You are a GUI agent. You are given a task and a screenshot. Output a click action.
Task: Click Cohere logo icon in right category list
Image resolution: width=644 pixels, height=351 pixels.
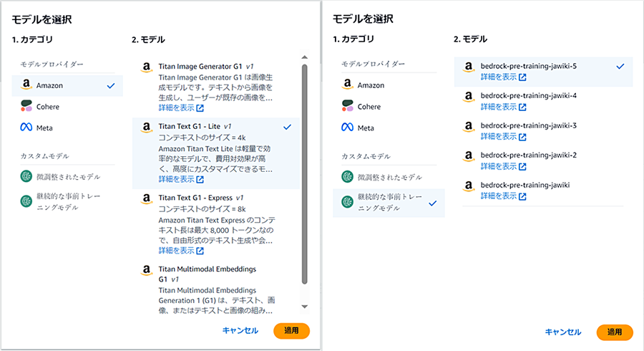pyautogui.click(x=348, y=105)
